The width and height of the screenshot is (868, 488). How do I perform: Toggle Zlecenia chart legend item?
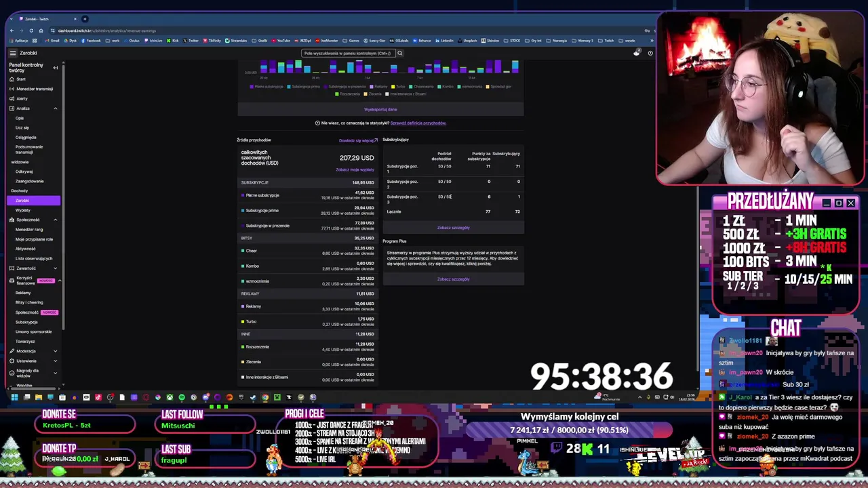[x=372, y=94]
